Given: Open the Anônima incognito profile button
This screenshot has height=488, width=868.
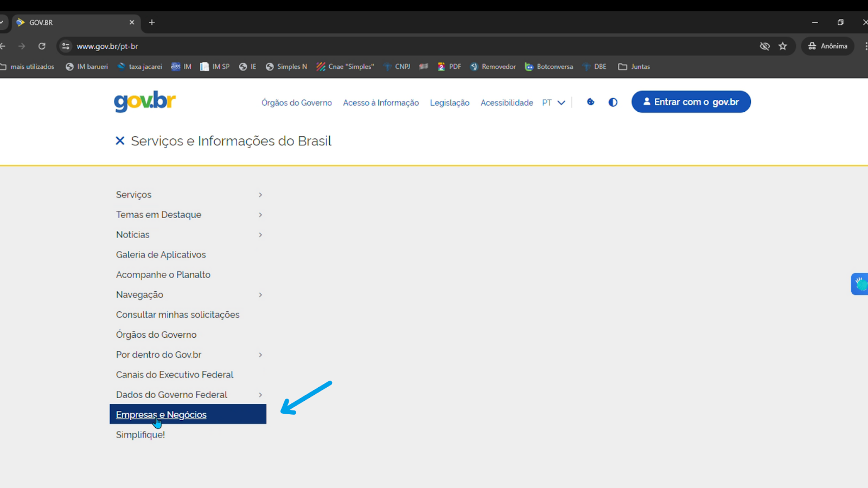Looking at the screenshot, I should pyautogui.click(x=828, y=46).
